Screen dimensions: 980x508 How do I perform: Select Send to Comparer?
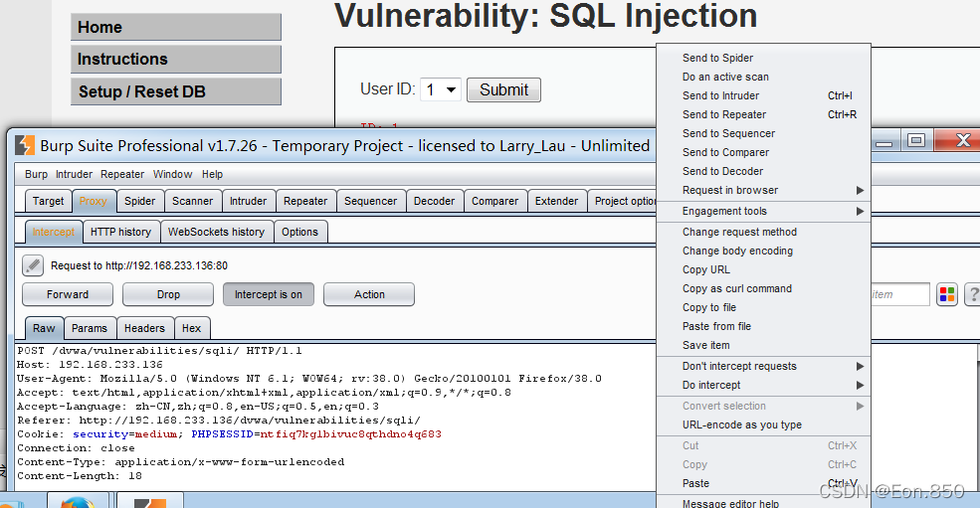(x=763, y=152)
